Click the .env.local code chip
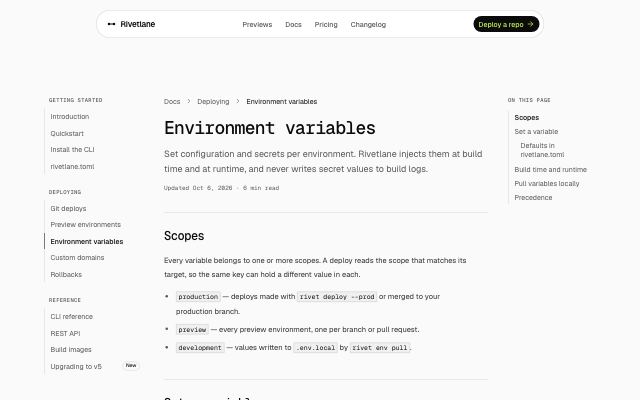The height and width of the screenshot is (400, 640). (316, 348)
